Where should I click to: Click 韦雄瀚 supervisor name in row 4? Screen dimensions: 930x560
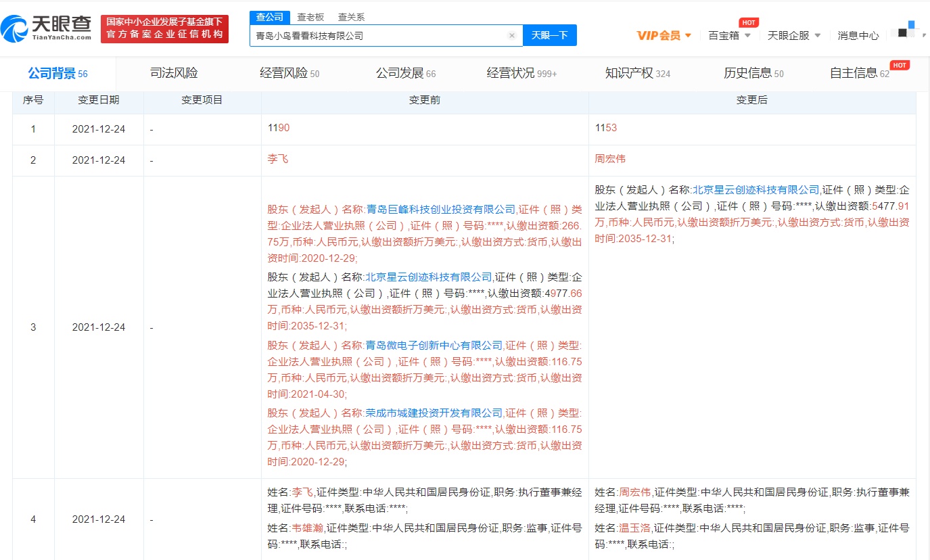coord(308,528)
